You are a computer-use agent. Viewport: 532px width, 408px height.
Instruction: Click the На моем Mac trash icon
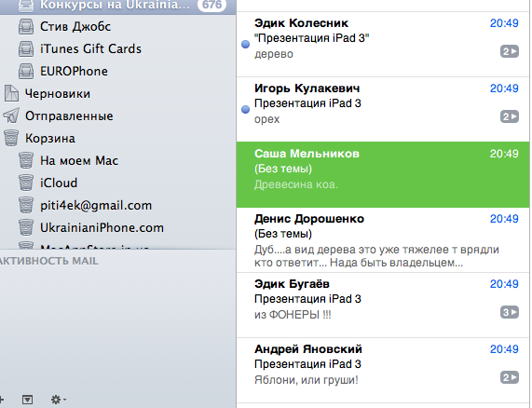coord(26,160)
